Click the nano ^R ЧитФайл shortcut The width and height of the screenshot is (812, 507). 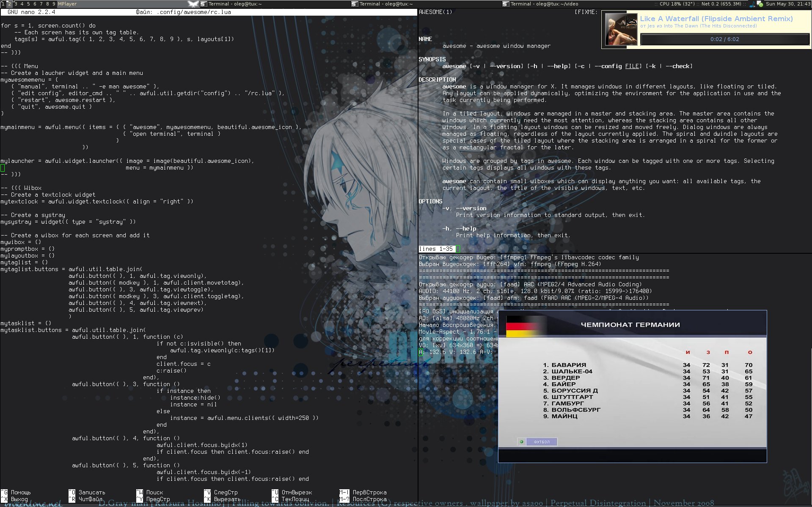85,499
